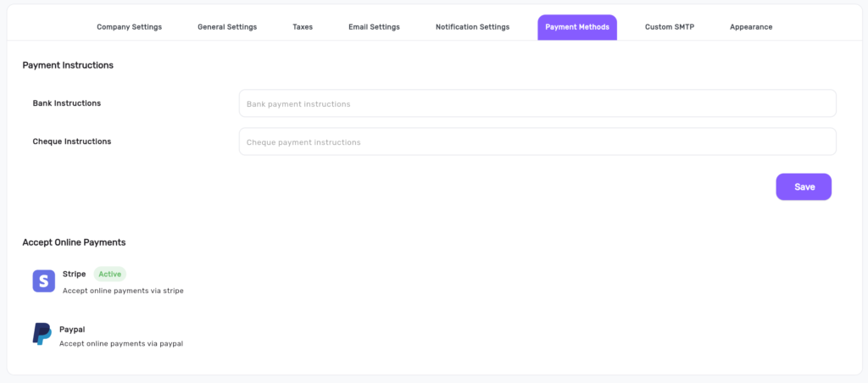Focus the Bank payment instructions field
Screen dimensions: 868x383
pyautogui.click(x=537, y=103)
